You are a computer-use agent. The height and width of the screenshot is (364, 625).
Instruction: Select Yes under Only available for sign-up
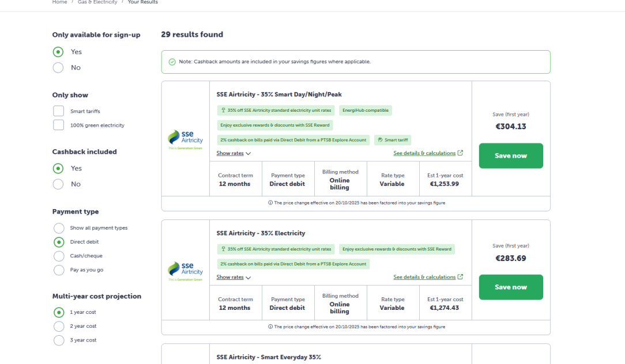58,52
